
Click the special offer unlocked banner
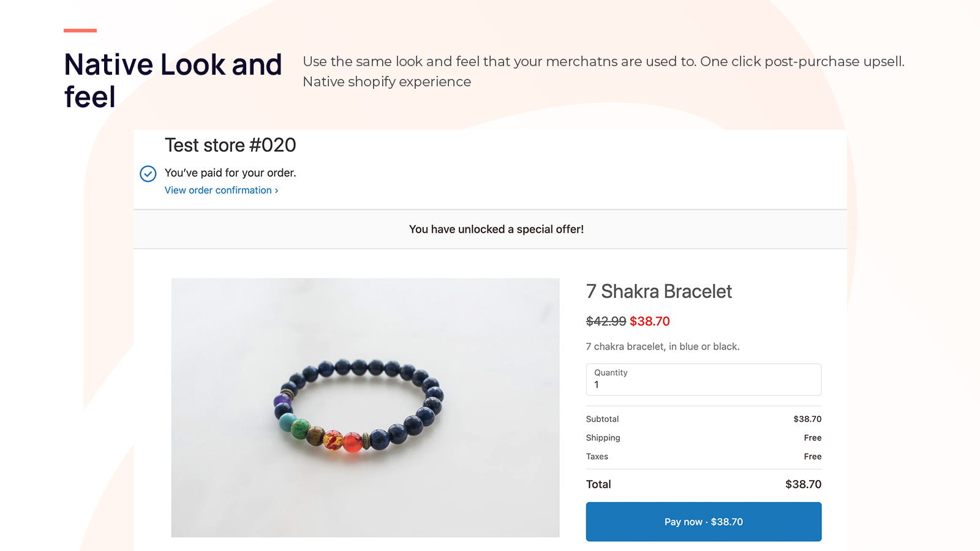click(x=496, y=230)
